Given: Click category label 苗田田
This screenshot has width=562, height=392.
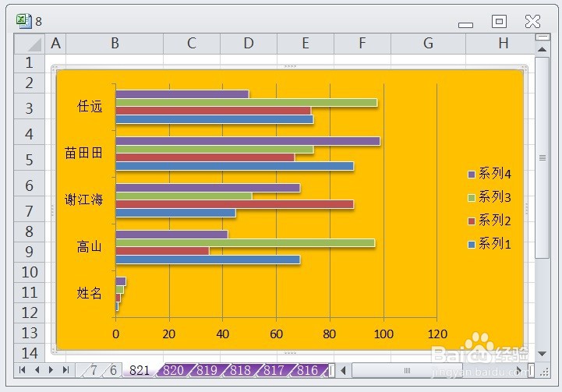Looking at the screenshot, I should (83, 153).
